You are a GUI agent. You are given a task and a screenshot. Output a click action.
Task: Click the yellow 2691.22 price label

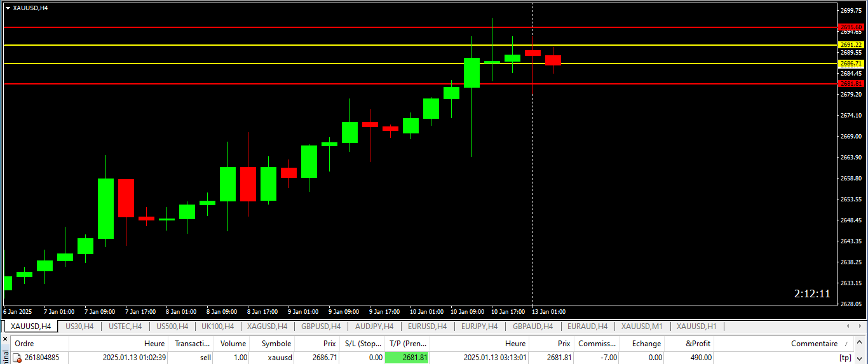click(851, 45)
